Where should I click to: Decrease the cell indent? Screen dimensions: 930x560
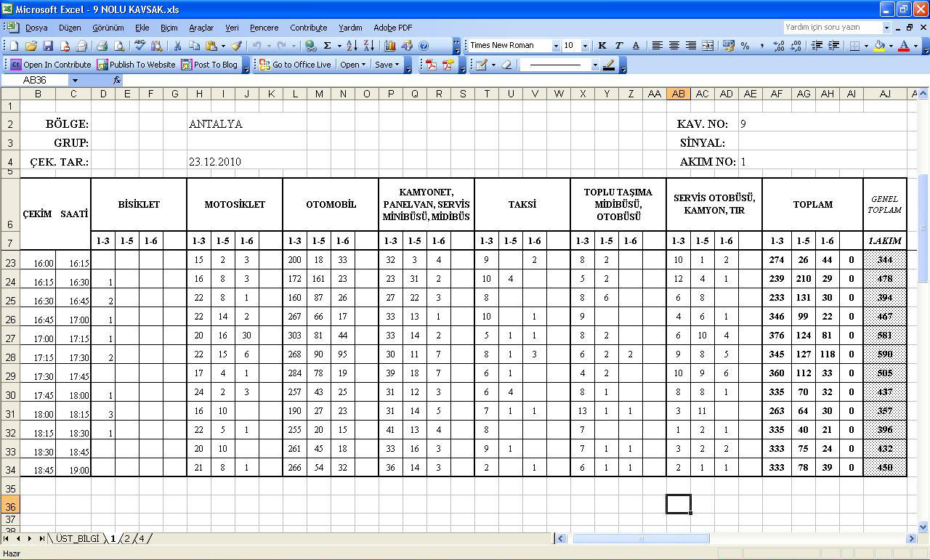(817, 46)
